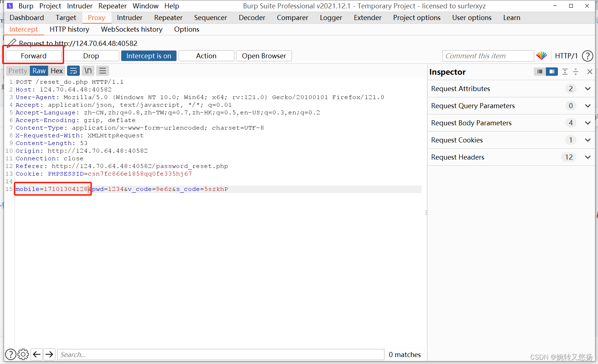Open the HTTP history sub-tab
The height and width of the screenshot is (364, 598).
click(69, 29)
